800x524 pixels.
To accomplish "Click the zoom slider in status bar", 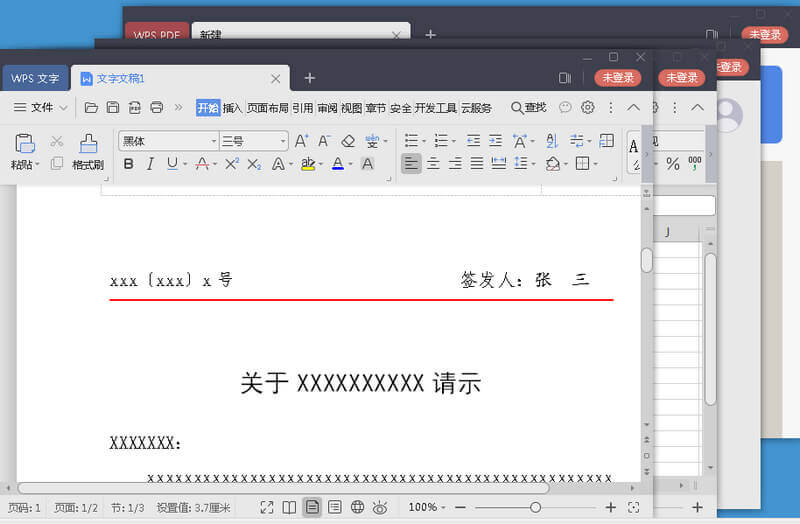I will tap(536, 508).
